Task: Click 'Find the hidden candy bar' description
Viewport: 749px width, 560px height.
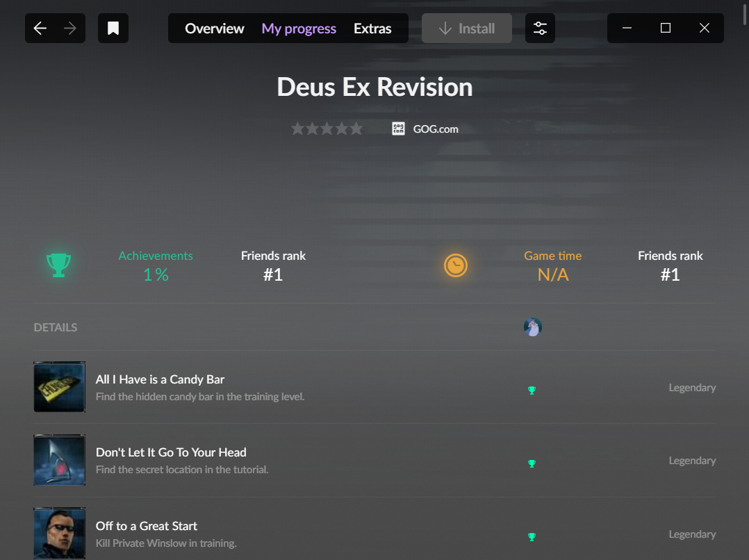Action: pos(200,397)
